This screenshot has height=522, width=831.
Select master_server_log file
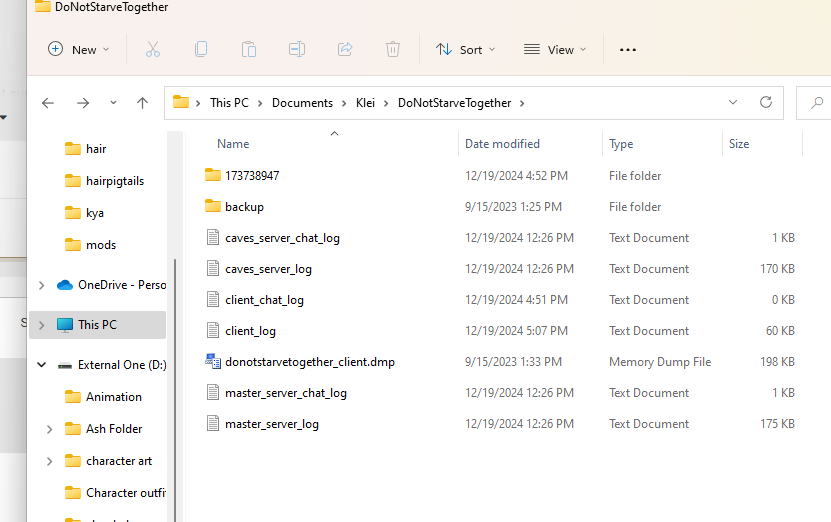[271, 424]
